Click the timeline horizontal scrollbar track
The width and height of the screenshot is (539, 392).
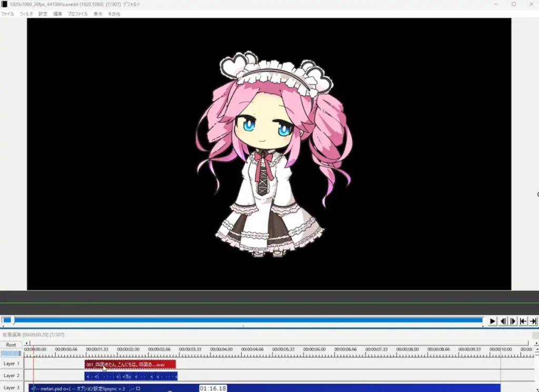[279, 343]
